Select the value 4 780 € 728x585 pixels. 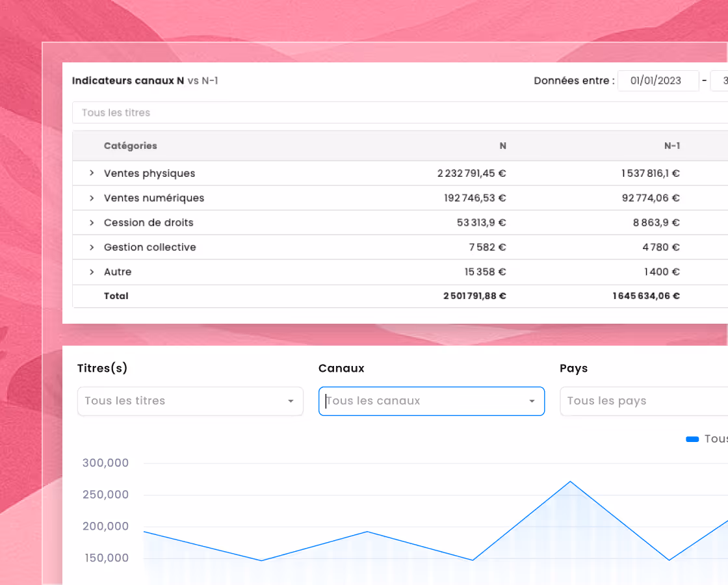point(661,247)
